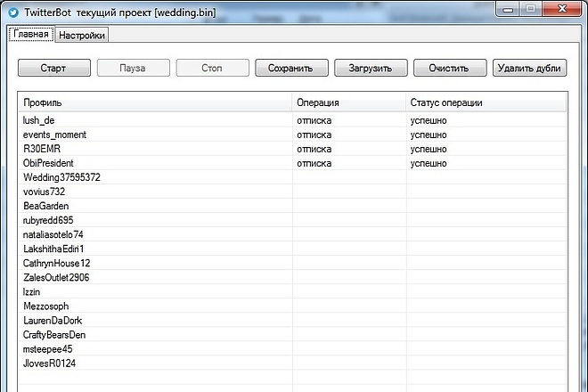This screenshot has width=588, height=392.
Task: Open the Главная tab
Action: (x=31, y=34)
